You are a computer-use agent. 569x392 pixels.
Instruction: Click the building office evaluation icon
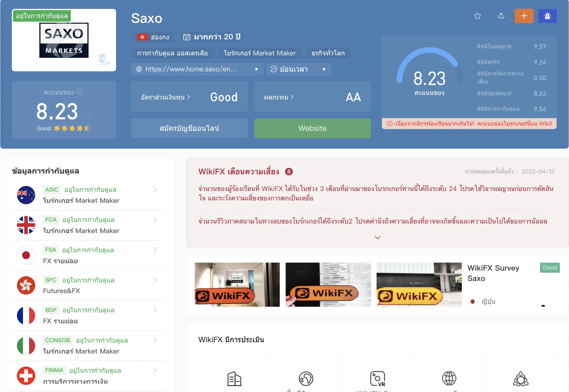[x=234, y=379]
